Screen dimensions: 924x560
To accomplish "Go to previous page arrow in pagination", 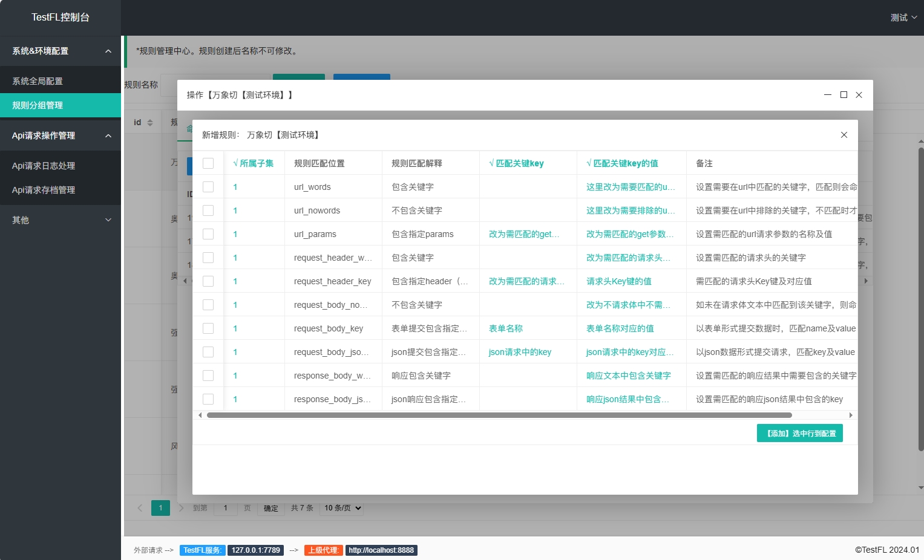I will point(140,508).
